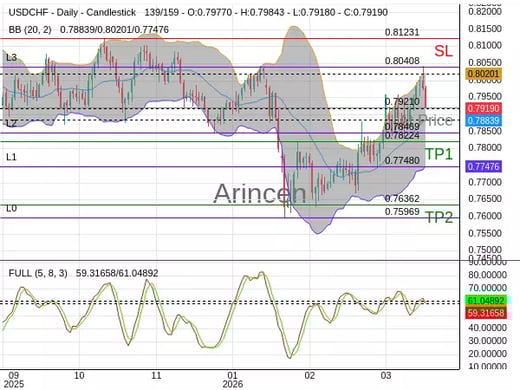The width and height of the screenshot is (520, 390).
Task: Click the 0.81231 stop-loss level label
Action: 402,32
